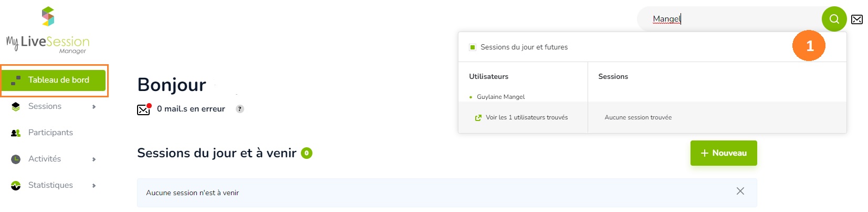Click the Sessions layers icon in sidebar
The image size is (868, 212).
click(x=16, y=106)
